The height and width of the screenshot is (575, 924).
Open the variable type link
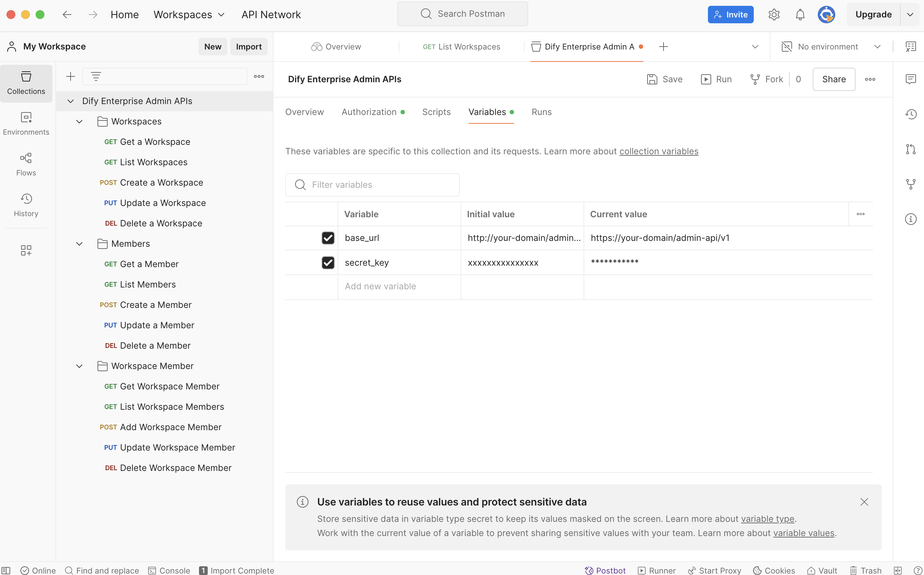[768, 519]
